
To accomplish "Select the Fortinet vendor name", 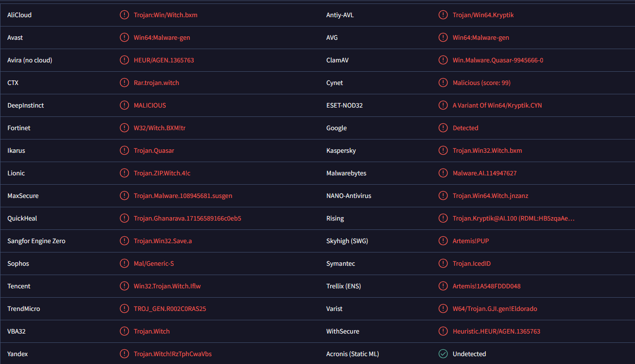I will pyautogui.click(x=19, y=128).
